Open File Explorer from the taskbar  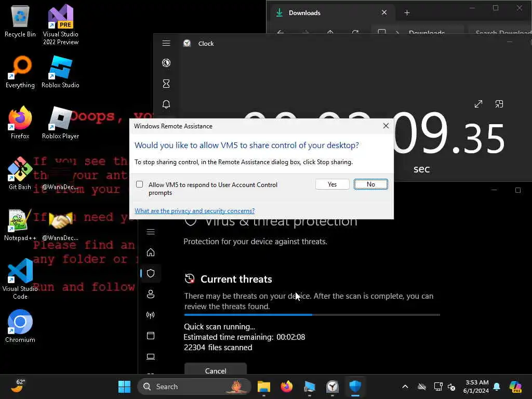[x=263, y=387]
